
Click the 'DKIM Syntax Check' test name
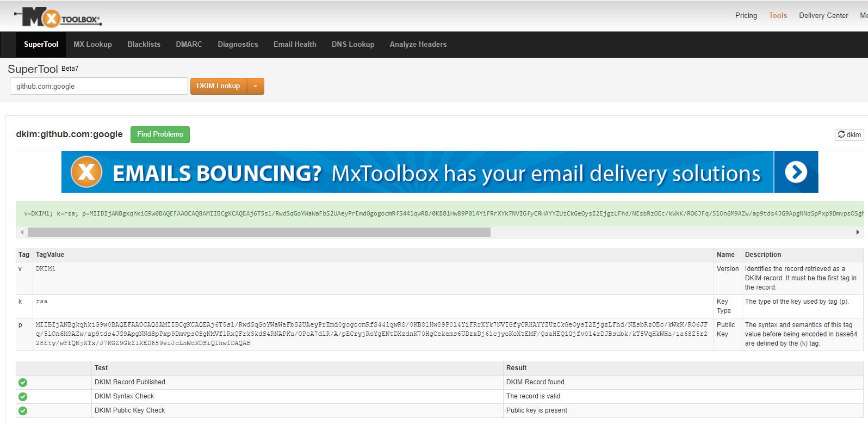(124, 396)
